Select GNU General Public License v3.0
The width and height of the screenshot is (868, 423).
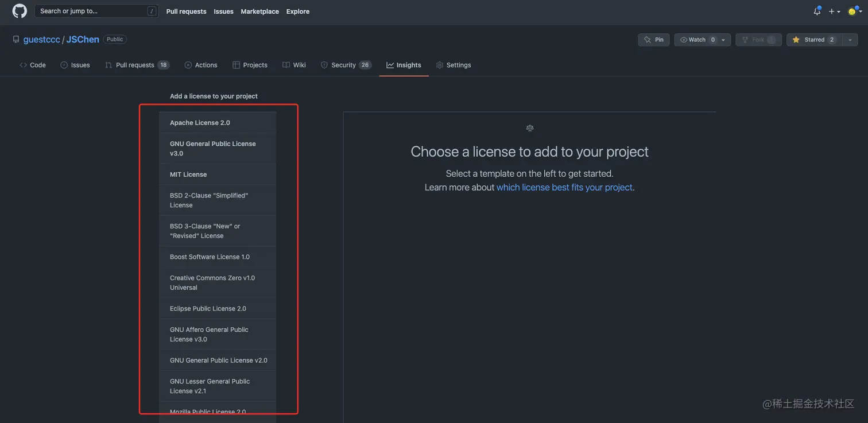[218, 149]
